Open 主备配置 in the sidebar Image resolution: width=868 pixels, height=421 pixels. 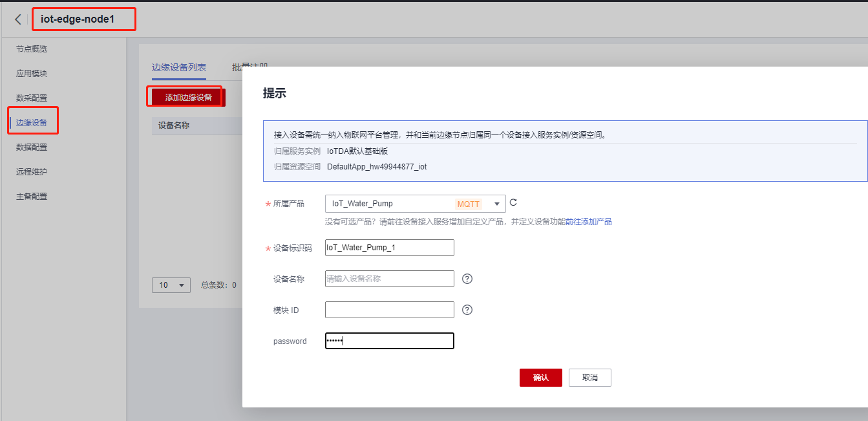[32, 197]
